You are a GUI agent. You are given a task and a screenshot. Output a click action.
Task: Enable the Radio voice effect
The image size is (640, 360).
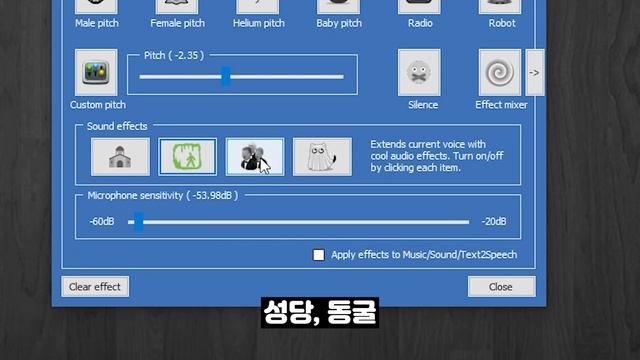coord(420,6)
